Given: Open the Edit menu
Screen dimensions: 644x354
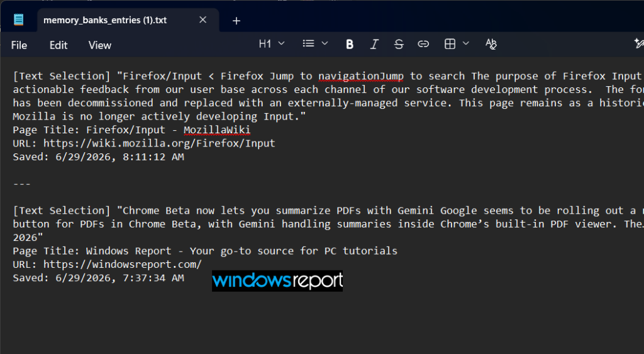Looking at the screenshot, I should 58,45.
